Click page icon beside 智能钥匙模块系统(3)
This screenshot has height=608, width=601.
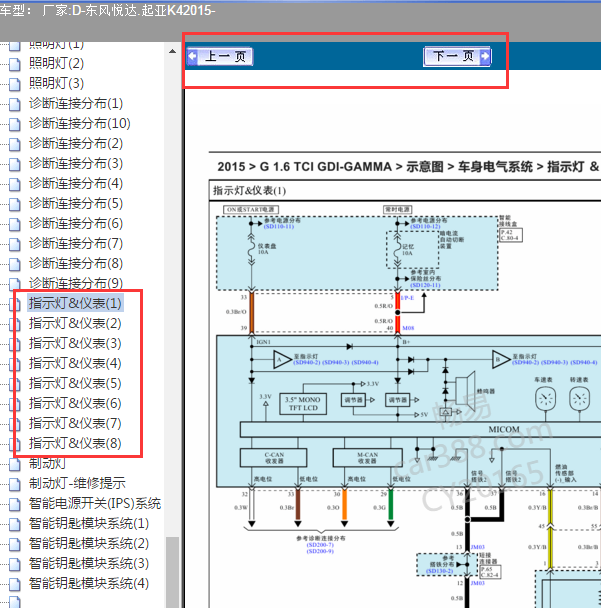[x=15, y=565]
